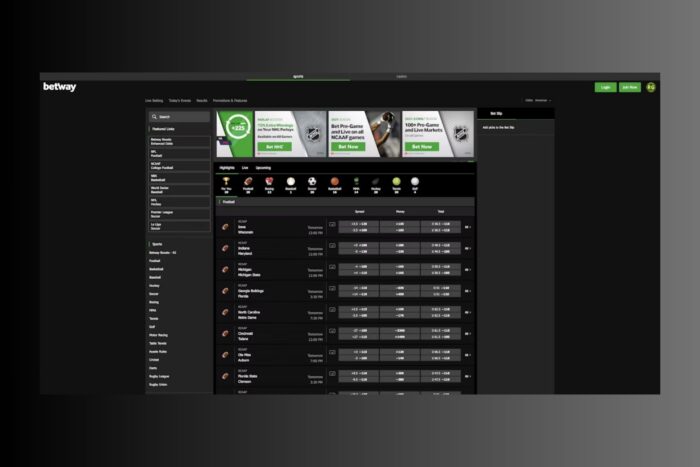Click the Betway logo
The image size is (700, 467).
click(60, 87)
